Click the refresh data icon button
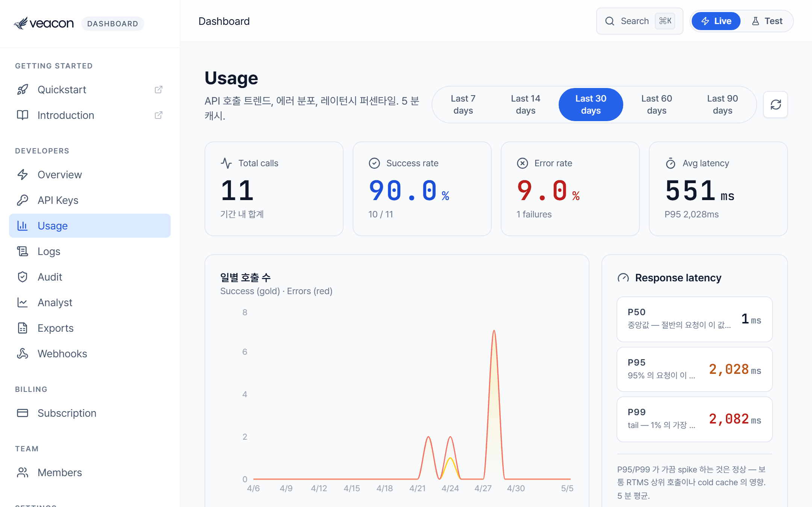The width and height of the screenshot is (812, 507). coord(776,105)
